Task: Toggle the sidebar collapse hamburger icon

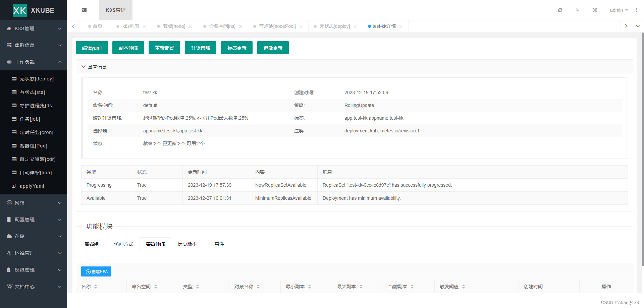Action: pyautogui.click(x=84, y=10)
